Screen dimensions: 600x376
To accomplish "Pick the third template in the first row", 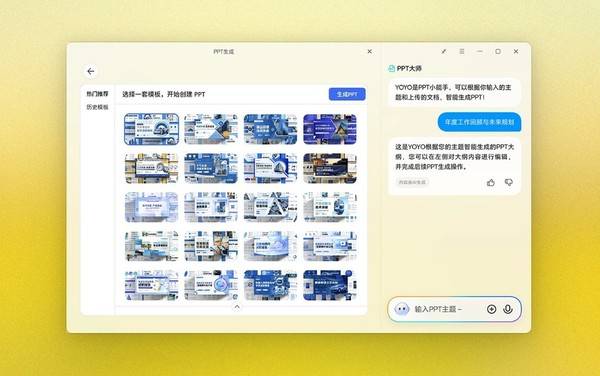I will [270, 129].
